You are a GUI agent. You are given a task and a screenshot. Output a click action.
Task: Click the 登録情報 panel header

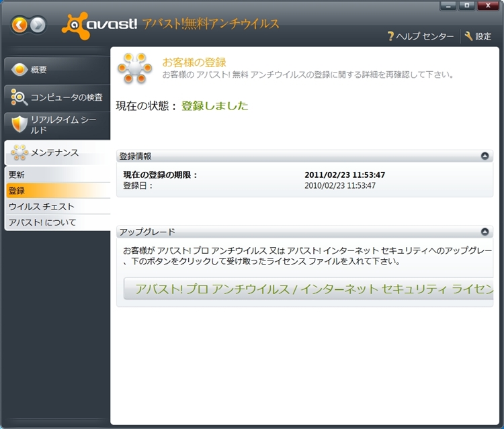pos(304,156)
